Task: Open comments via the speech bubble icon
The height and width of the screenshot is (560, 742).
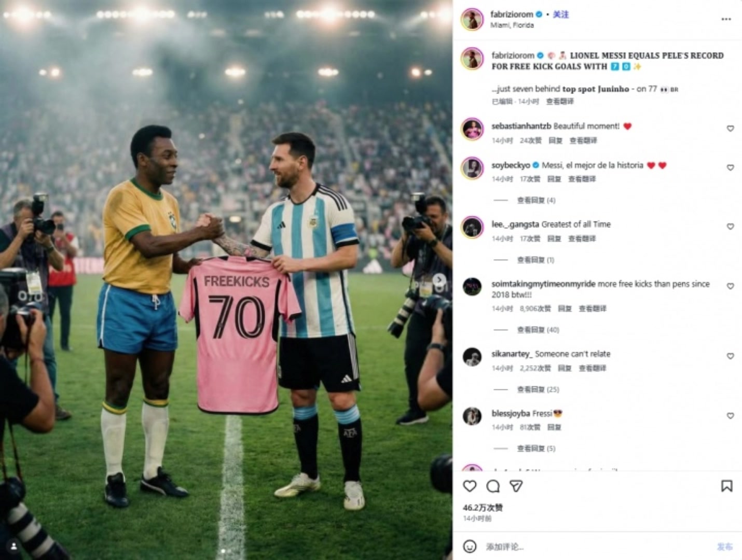Action: (x=493, y=486)
